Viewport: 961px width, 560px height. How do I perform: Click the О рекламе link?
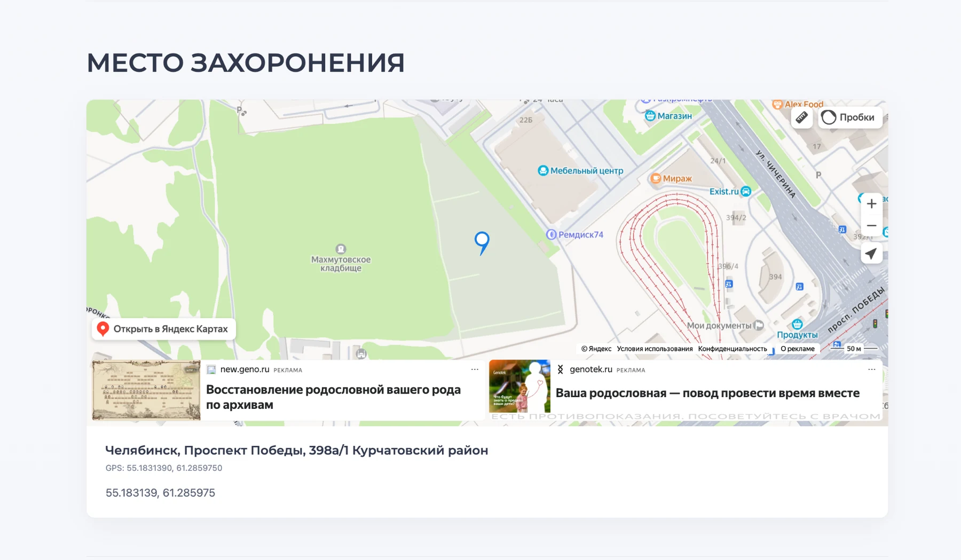798,349
